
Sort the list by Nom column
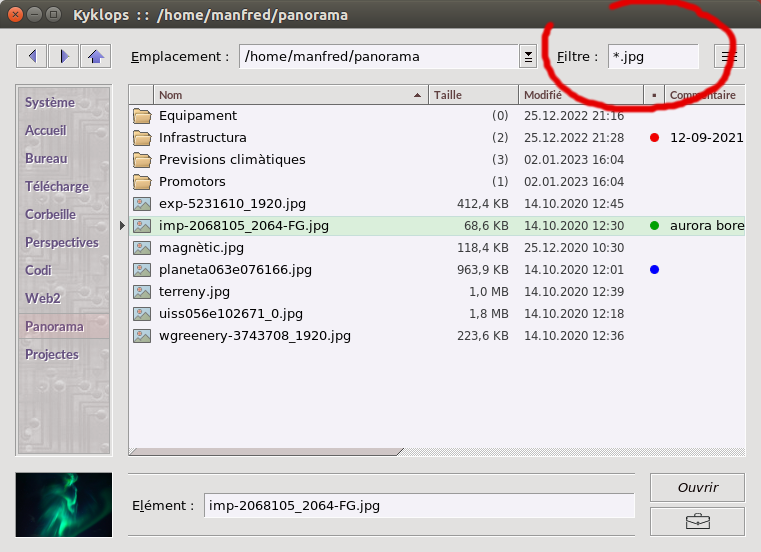pos(290,95)
